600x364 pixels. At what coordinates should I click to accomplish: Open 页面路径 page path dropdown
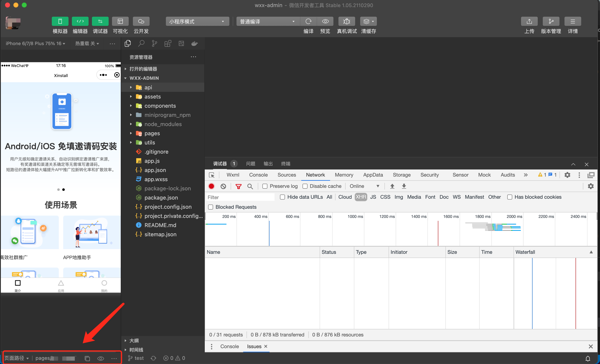pyautogui.click(x=17, y=358)
